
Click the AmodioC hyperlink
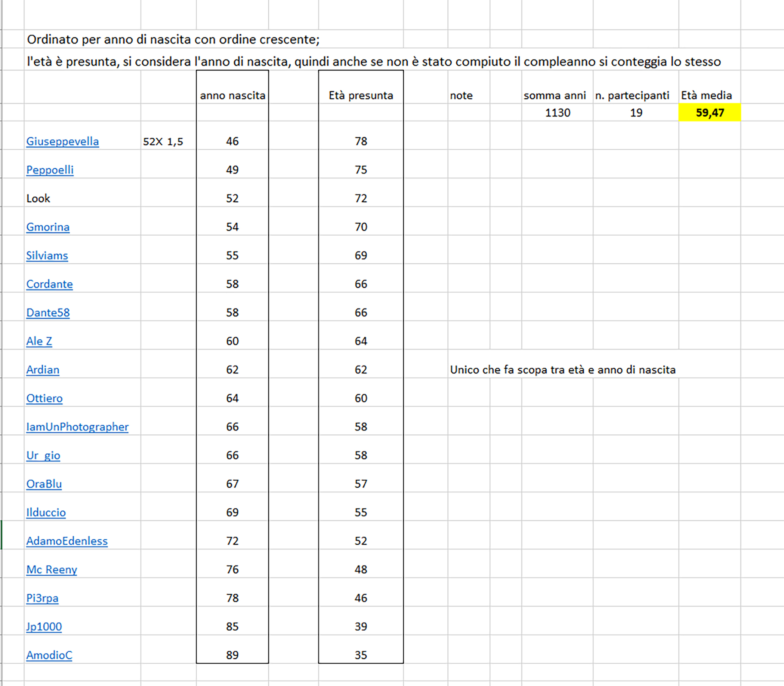[x=49, y=655]
